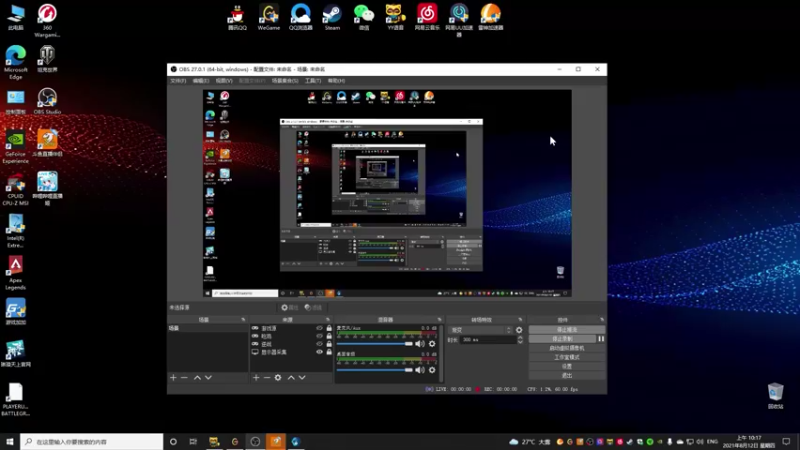Move the source down in the Sources panel
The height and width of the screenshot is (450, 800).
(x=302, y=378)
